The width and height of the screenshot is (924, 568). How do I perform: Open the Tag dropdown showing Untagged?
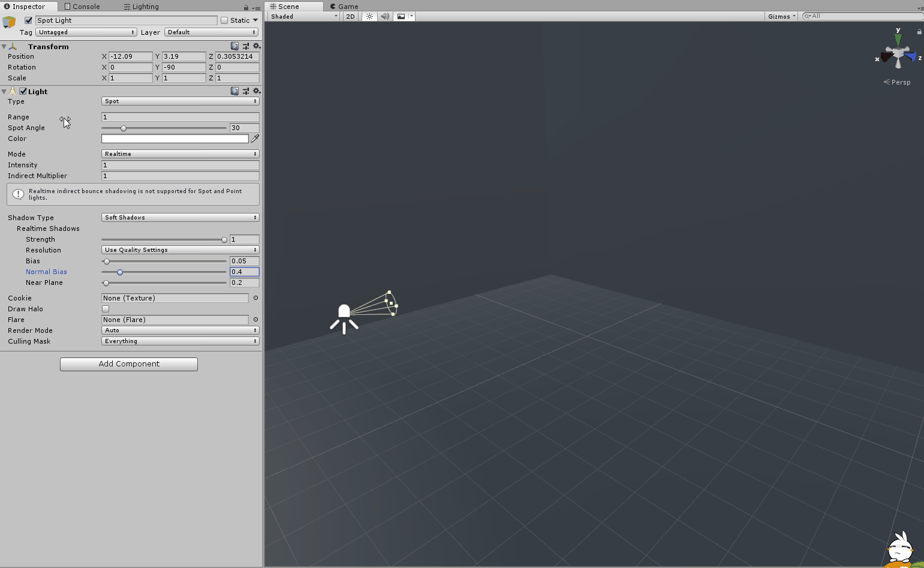coord(86,32)
